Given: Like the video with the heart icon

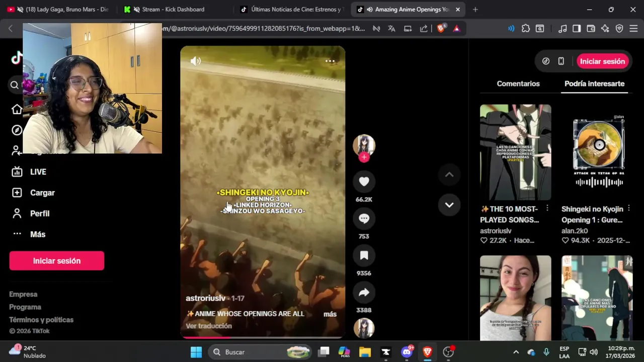Looking at the screenshot, I should 364,182.
